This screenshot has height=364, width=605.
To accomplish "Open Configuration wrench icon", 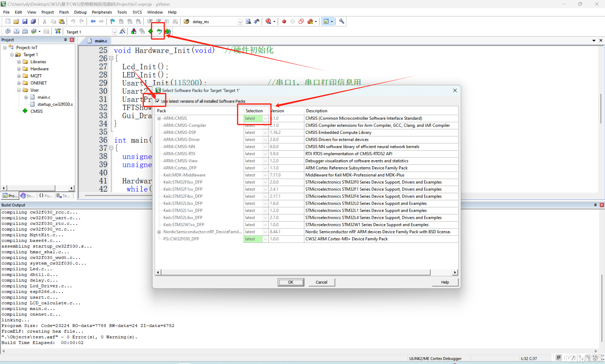I will pos(341,22).
